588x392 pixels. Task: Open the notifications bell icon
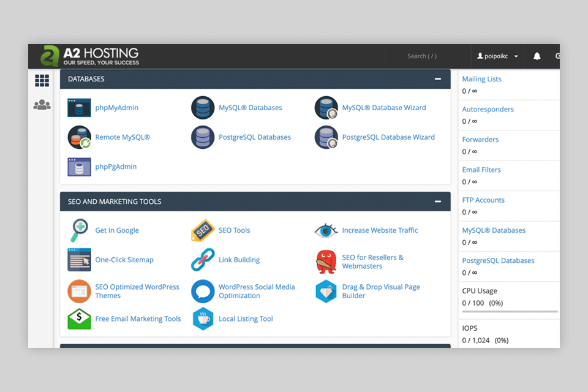tap(537, 56)
